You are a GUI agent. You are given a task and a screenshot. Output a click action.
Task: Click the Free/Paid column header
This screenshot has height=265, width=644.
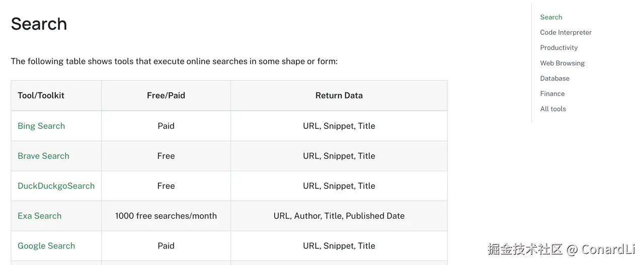tap(166, 95)
